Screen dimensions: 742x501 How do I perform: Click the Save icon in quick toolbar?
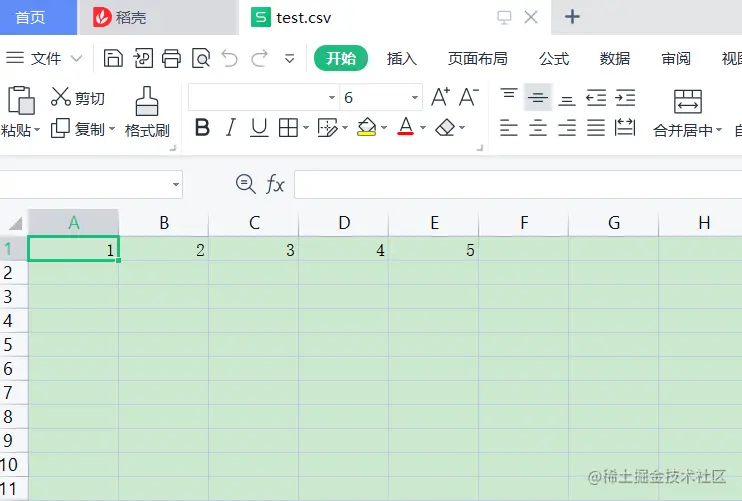point(113,59)
